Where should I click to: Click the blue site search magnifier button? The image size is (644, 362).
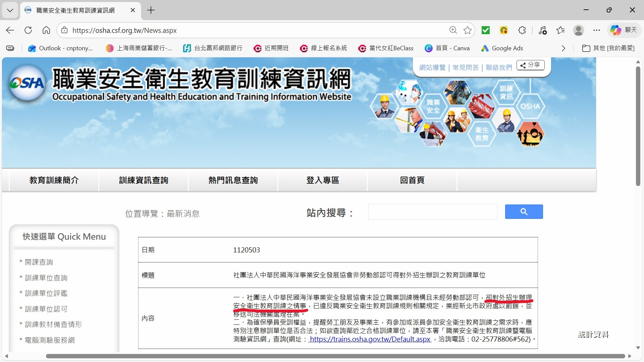click(x=524, y=212)
